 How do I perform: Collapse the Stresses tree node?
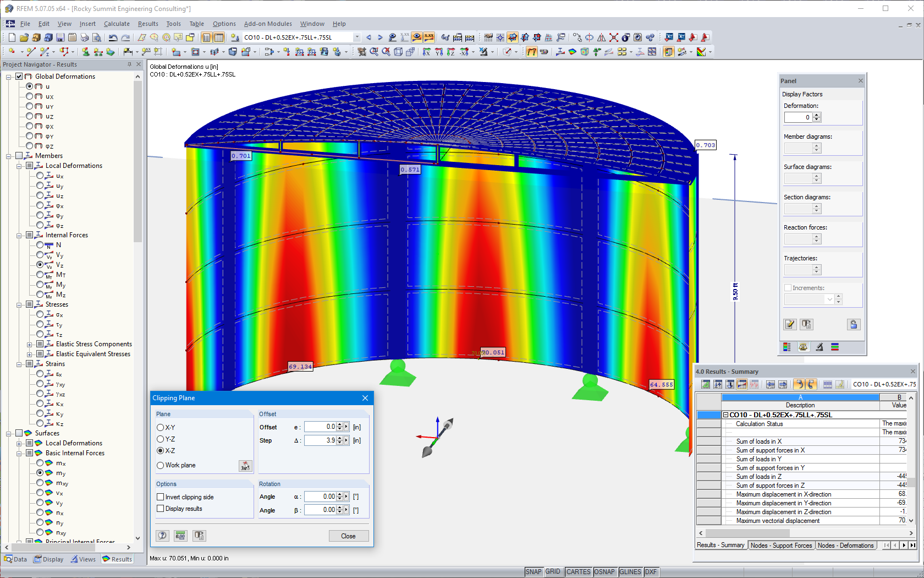(x=19, y=304)
